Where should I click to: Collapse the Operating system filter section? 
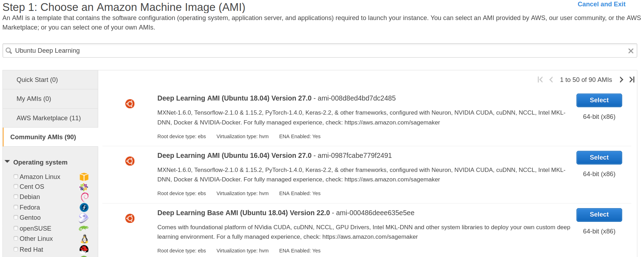(7, 162)
